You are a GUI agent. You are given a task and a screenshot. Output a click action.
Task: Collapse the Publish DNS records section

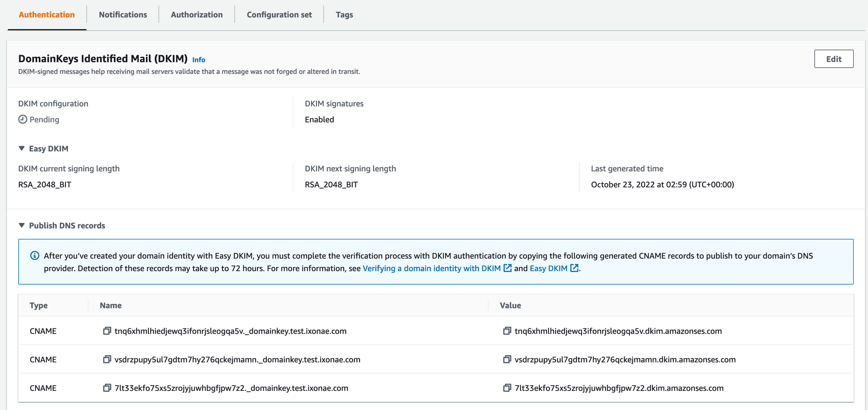click(x=21, y=225)
